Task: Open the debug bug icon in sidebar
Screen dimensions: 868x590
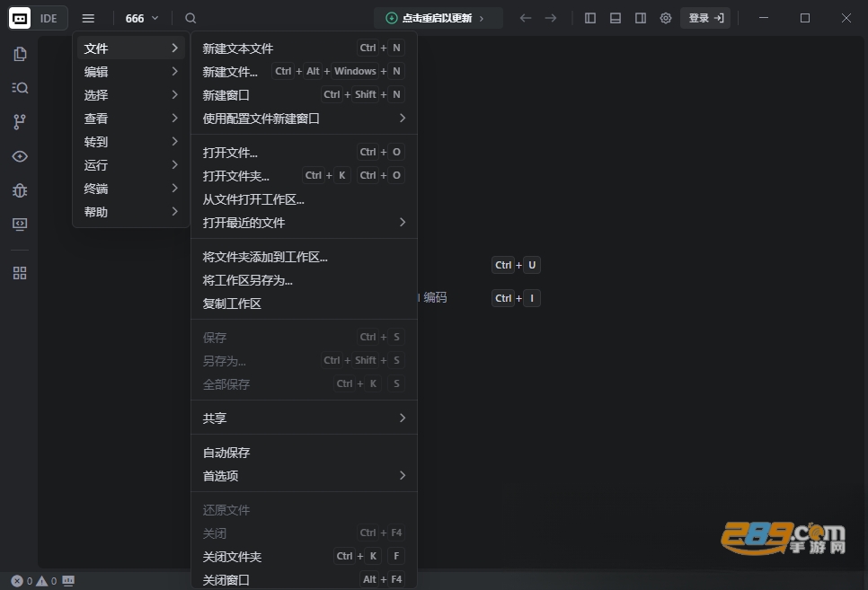Action: [20, 190]
